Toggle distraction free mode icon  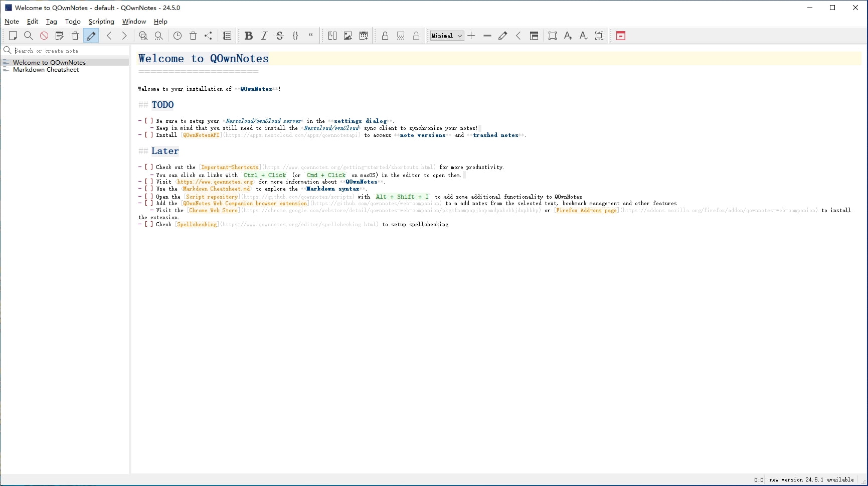pos(553,36)
